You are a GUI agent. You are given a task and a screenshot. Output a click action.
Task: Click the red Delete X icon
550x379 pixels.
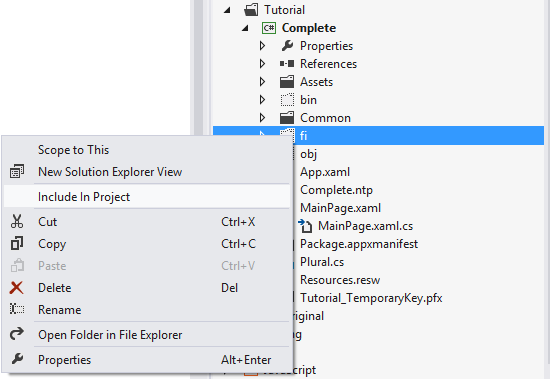[x=16, y=288]
